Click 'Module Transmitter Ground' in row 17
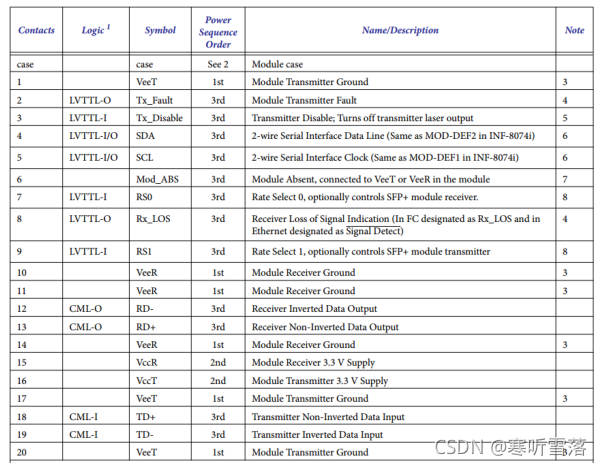This screenshot has width=602, height=465. pos(310,399)
